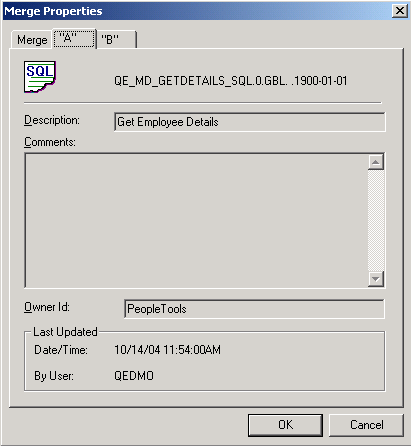Click the Comments vertical scrollbar track

pos(376,220)
